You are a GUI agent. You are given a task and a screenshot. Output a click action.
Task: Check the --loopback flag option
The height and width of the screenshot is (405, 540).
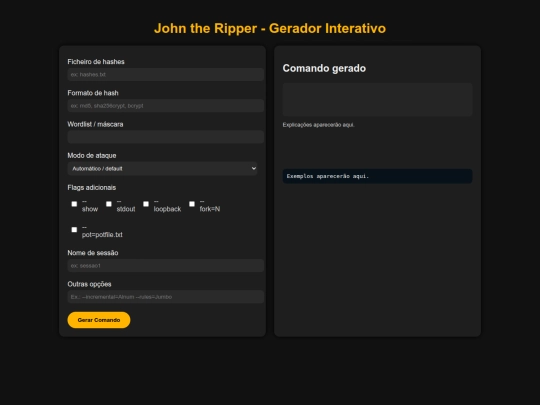click(x=146, y=204)
